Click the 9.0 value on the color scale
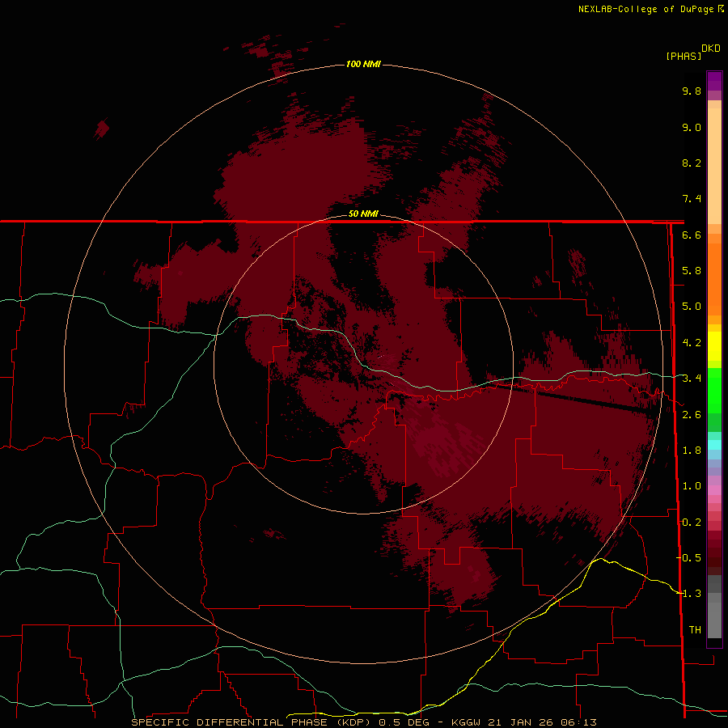The image size is (728, 728). (x=692, y=127)
